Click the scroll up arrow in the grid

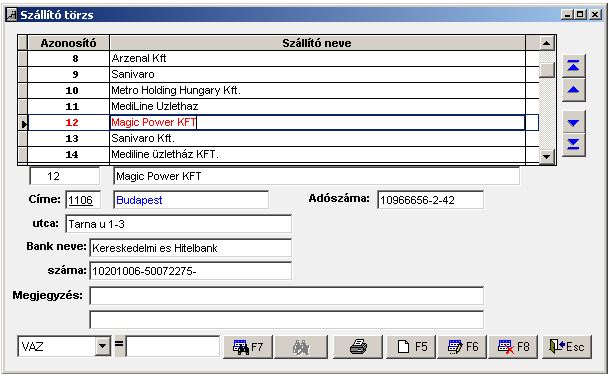547,43
